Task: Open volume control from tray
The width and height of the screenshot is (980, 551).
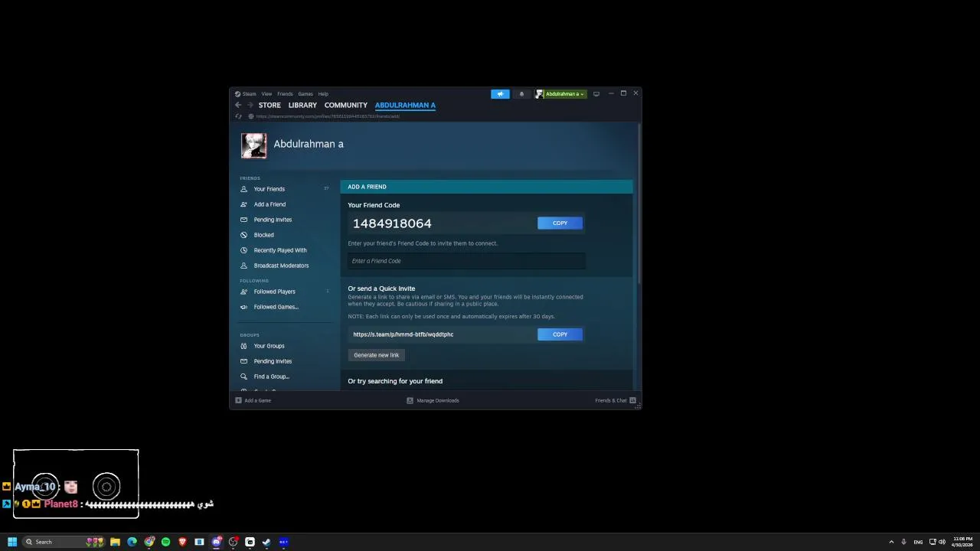Action: pos(942,542)
